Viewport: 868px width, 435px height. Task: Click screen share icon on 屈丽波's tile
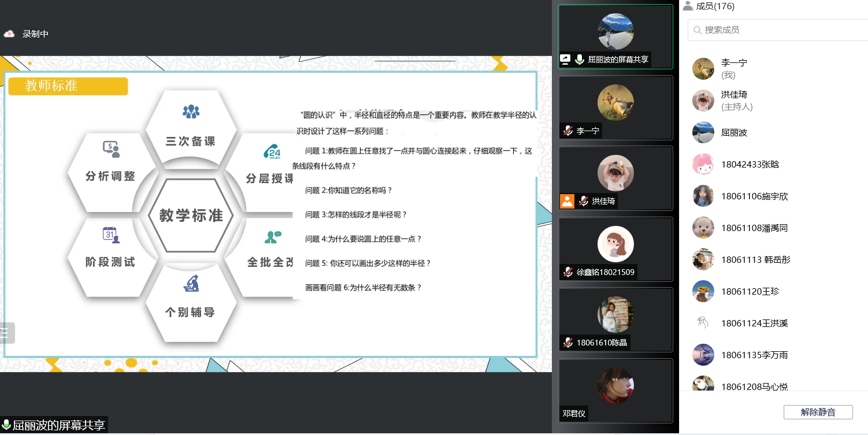565,60
